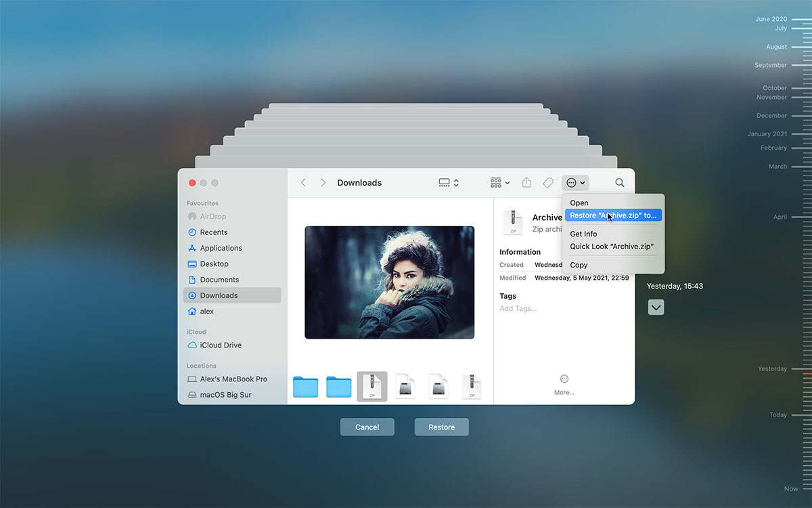This screenshot has height=508, width=812.
Task: Click the home icon beside alex
Action: tap(192, 312)
